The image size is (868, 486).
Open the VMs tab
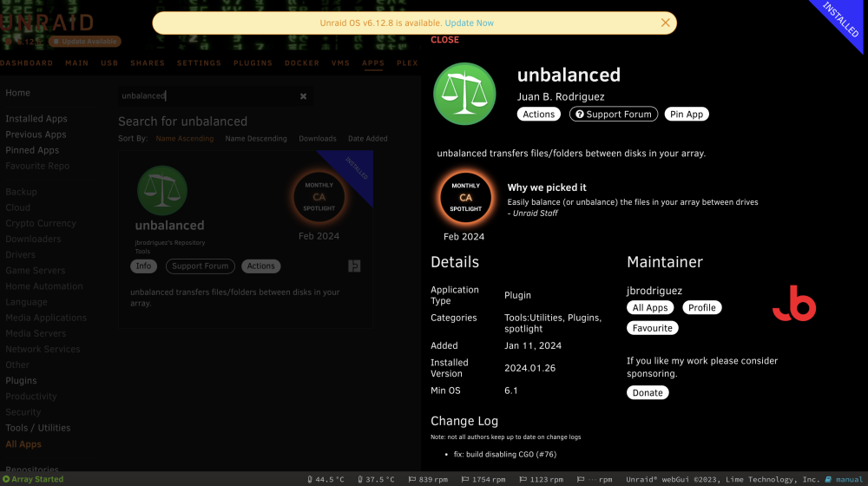340,63
